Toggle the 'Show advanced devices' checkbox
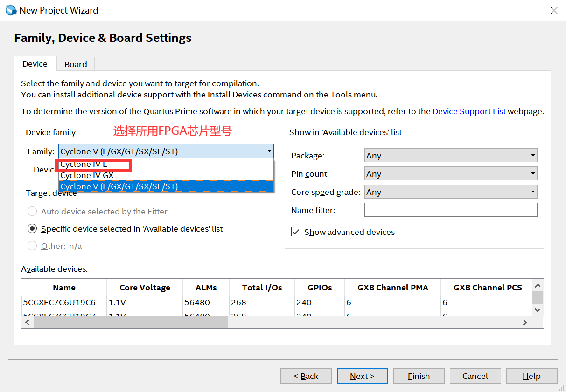The image size is (566, 392). pos(296,232)
